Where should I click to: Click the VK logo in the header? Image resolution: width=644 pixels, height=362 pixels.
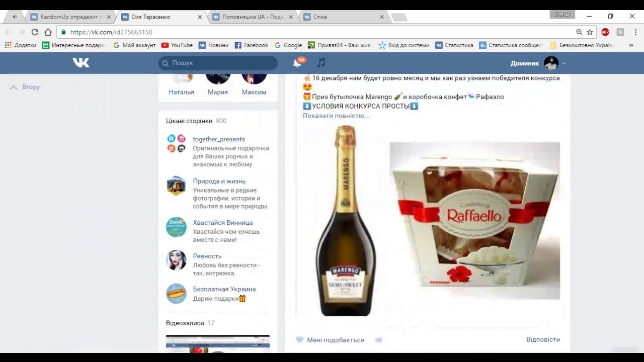81,63
